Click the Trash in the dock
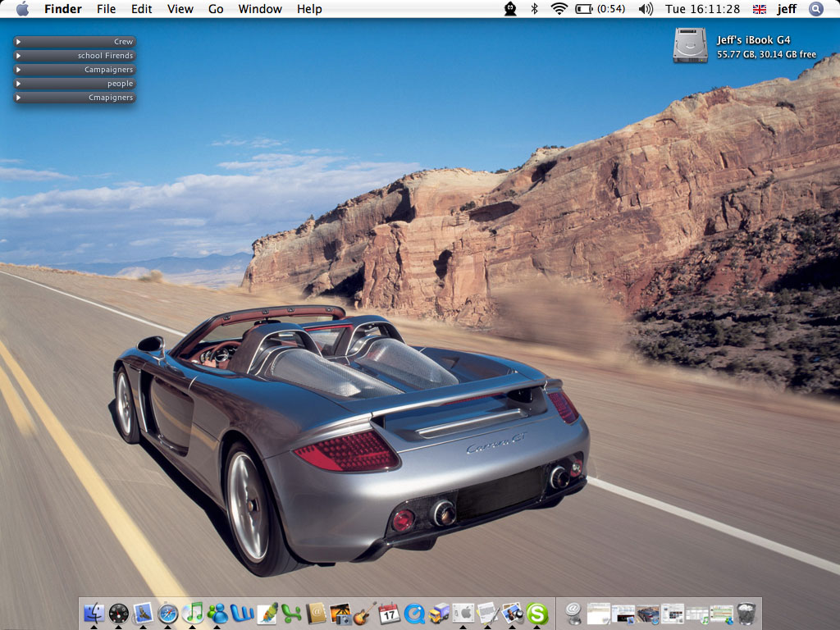The width and height of the screenshot is (840, 630). [746, 613]
